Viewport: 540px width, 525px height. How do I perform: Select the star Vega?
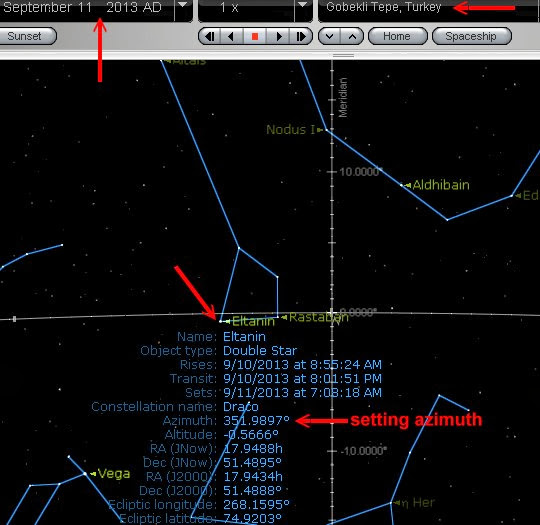click(85, 474)
